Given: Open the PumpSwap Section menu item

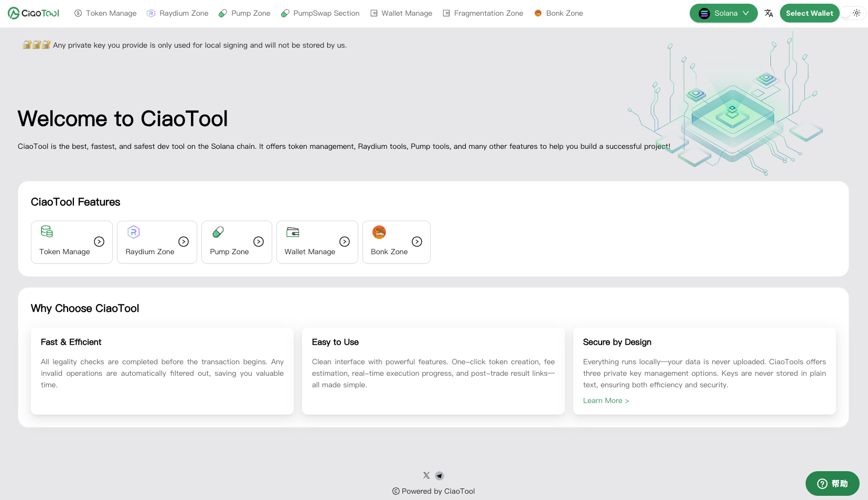Looking at the screenshot, I should (320, 13).
